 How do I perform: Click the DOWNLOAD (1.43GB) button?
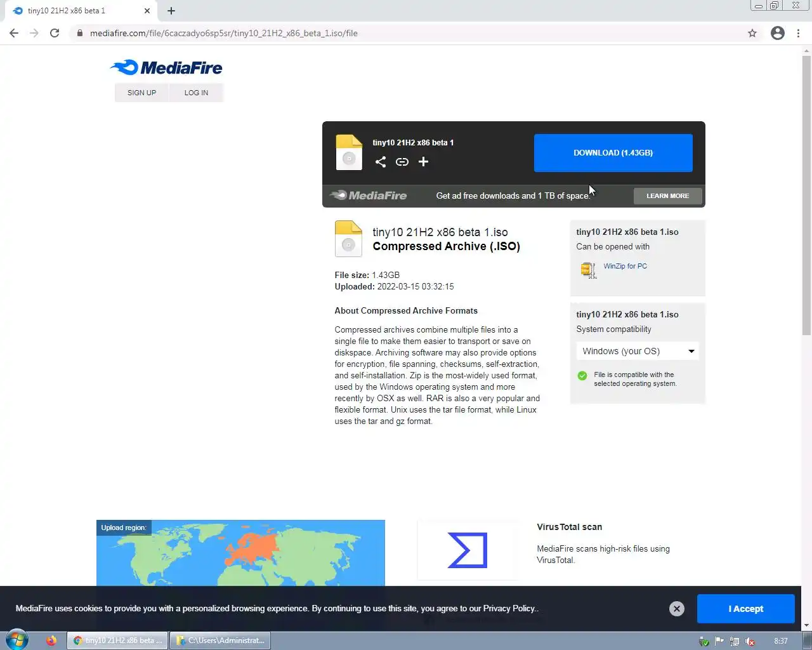[613, 153]
